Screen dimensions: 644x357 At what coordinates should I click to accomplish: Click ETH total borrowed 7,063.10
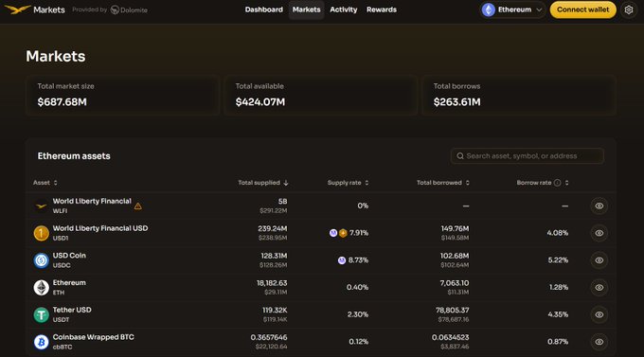click(455, 283)
